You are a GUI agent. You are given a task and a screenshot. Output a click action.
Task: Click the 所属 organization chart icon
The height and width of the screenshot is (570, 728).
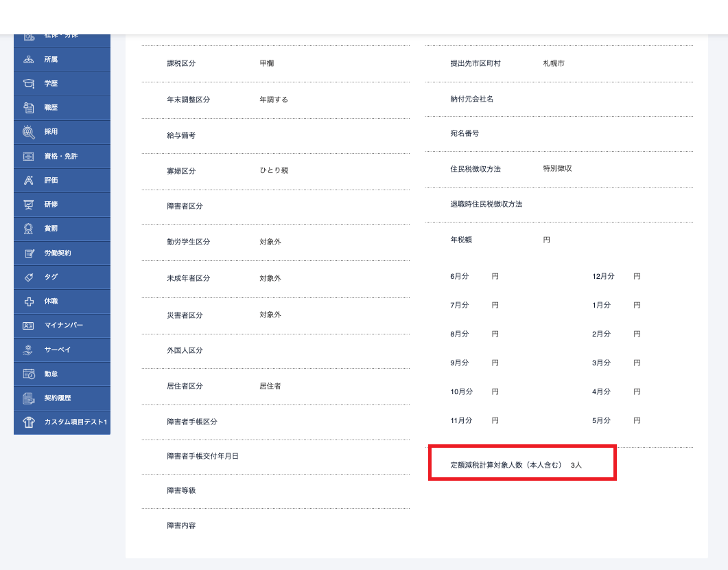point(28,60)
